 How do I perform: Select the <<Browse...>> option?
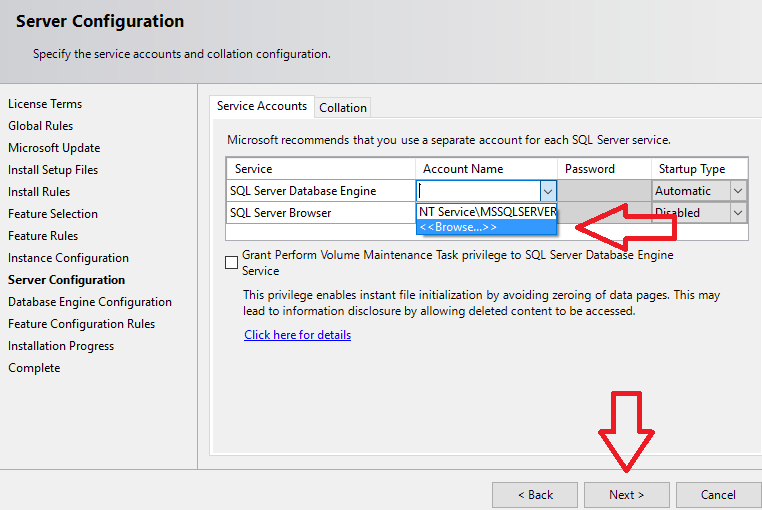[x=486, y=227]
